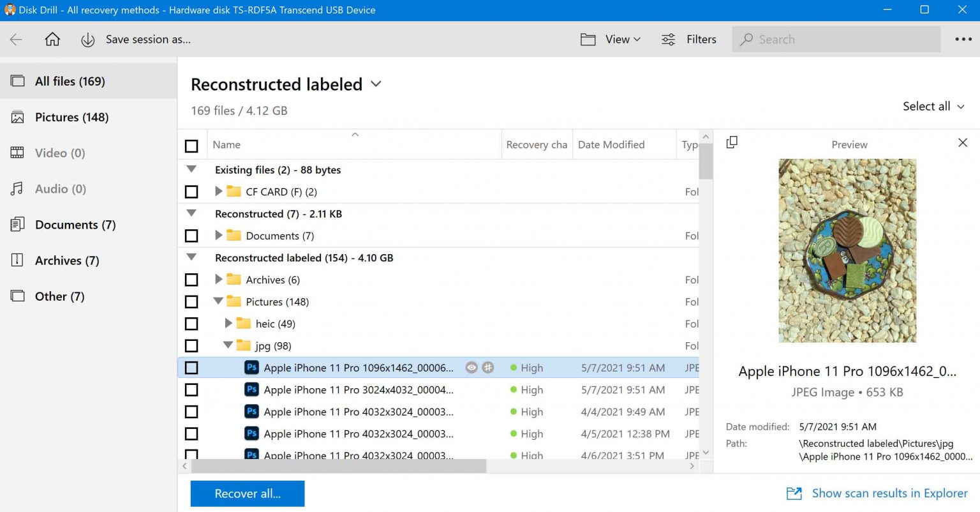Select the Video category icon
This screenshot has width=980, height=512.
(x=17, y=153)
